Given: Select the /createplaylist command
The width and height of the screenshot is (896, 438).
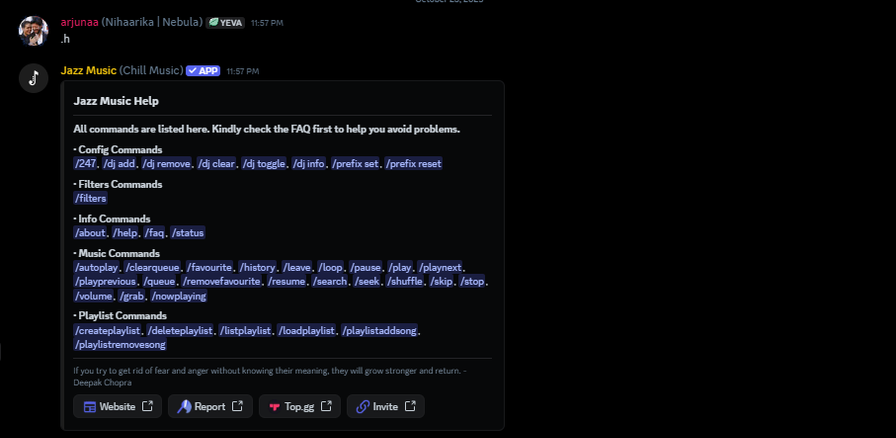Looking at the screenshot, I should click(x=107, y=330).
